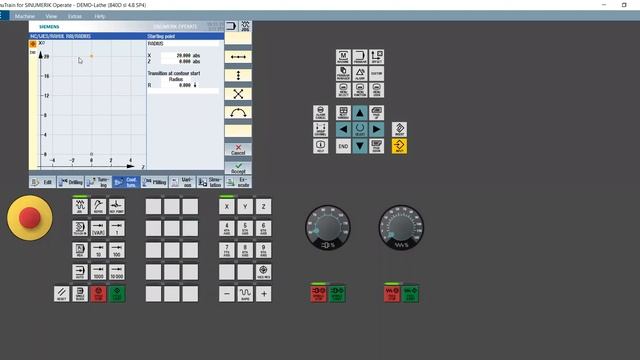Click the 10 000 increment key

click(117, 272)
